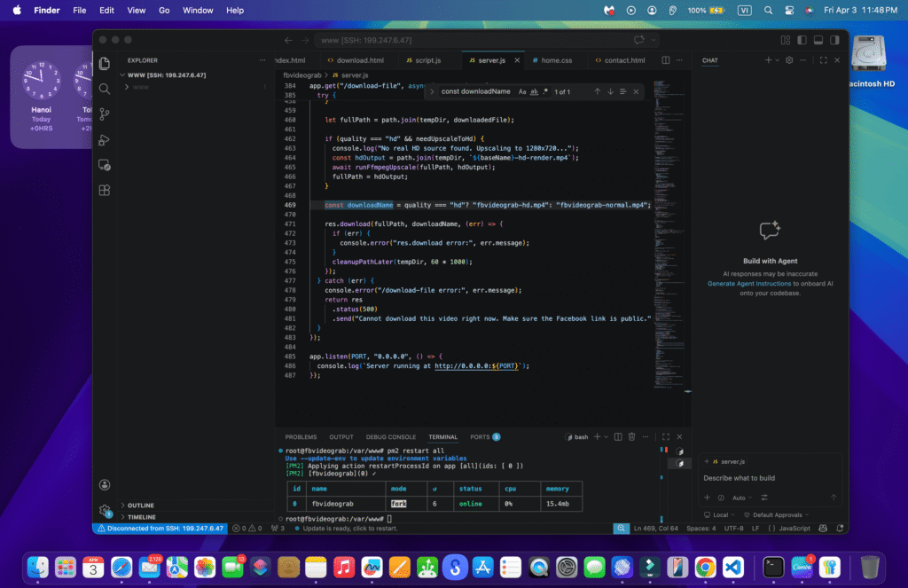
Task: Toggle Match Case in find widget
Action: click(x=522, y=91)
